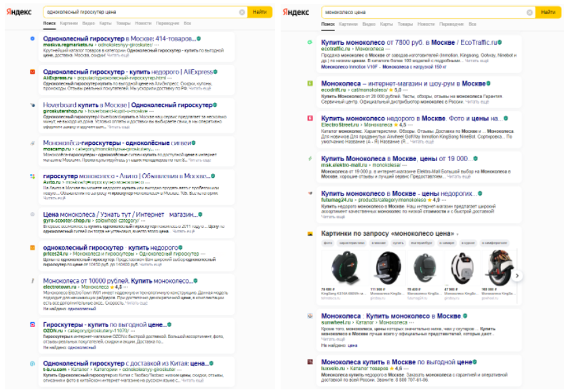
Task: Open the 'Все' tab in the left window
Action: (187, 23)
